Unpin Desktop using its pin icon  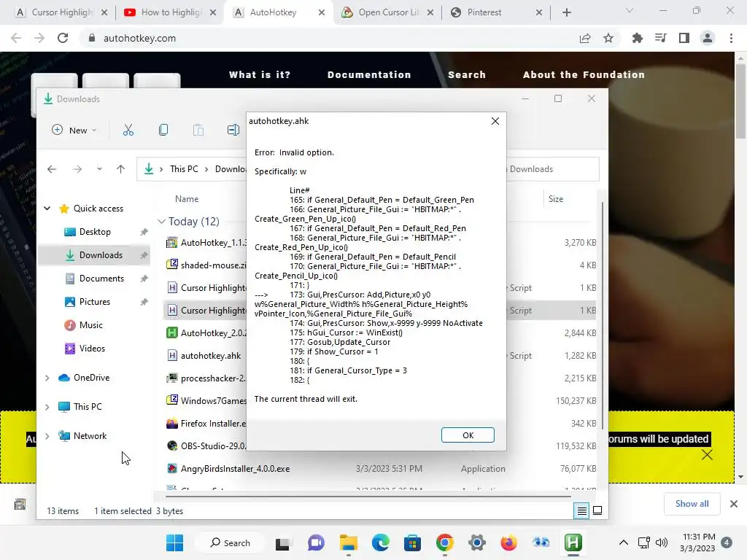tap(144, 232)
